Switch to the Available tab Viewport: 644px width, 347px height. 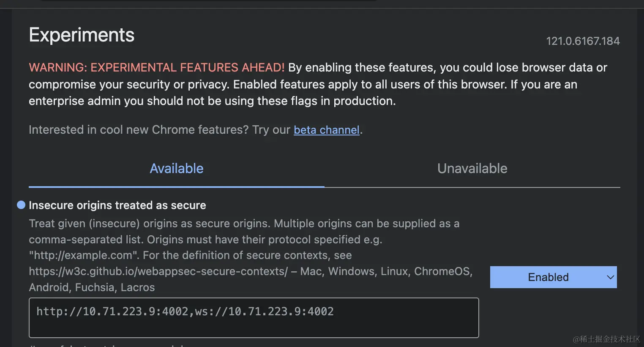tap(177, 168)
